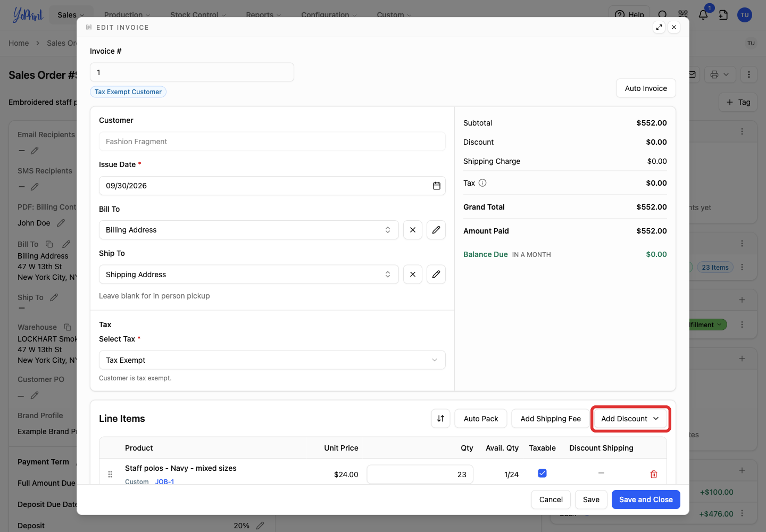Open the Issue Date calendar picker icon
This screenshot has height=532, width=766.
coord(436,186)
